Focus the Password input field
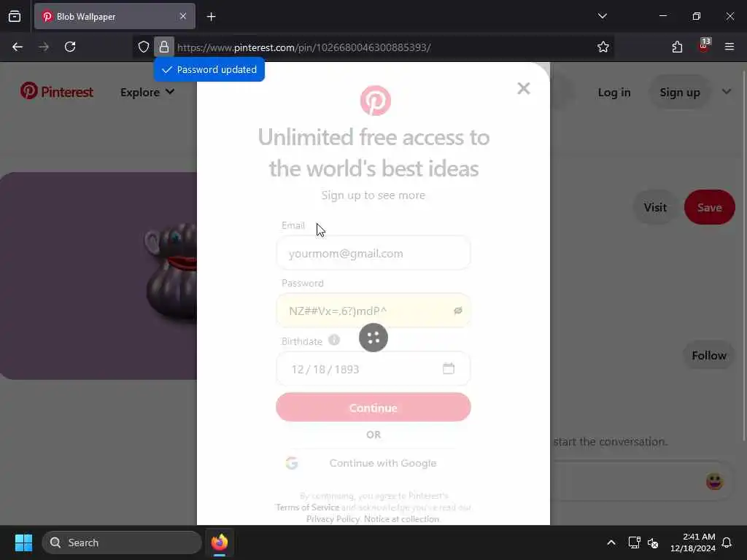Screen dimensions: 747x560 [x=373, y=311]
